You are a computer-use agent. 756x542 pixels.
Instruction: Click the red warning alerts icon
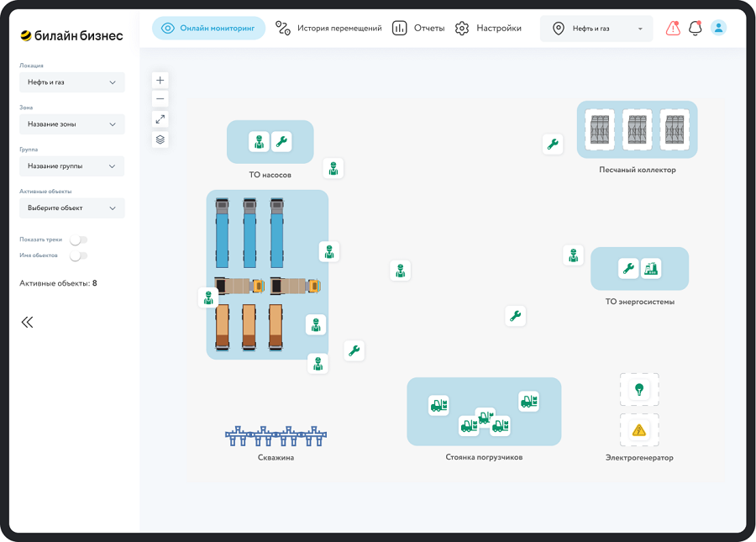pyautogui.click(x=673, y=29)
